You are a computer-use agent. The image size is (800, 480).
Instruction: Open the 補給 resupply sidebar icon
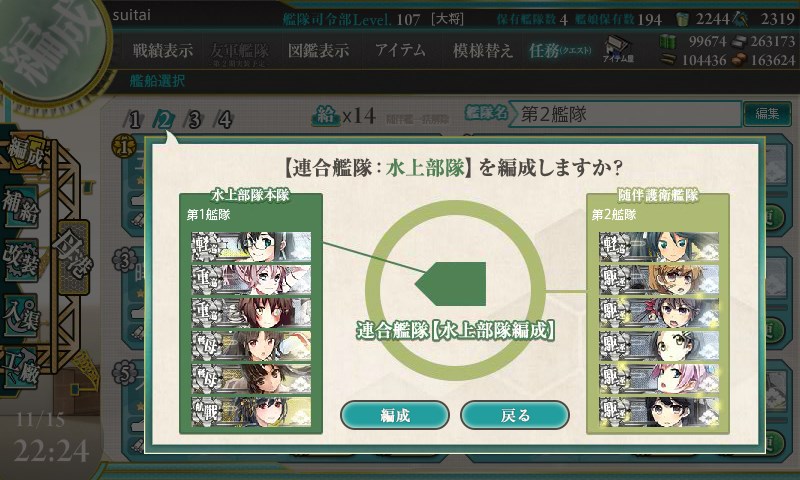click(21, 207)
